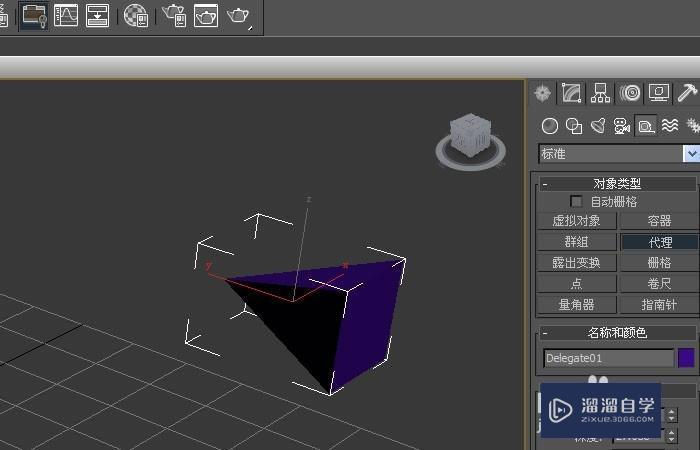The height and width of the screenshot is (450, 700).
Task: Select the Geometry category sphere icon
Action: pos(550,126)
